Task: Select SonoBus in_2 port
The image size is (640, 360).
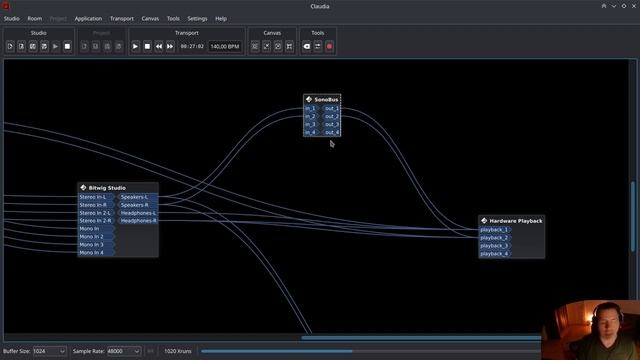Action: (311, 116)
